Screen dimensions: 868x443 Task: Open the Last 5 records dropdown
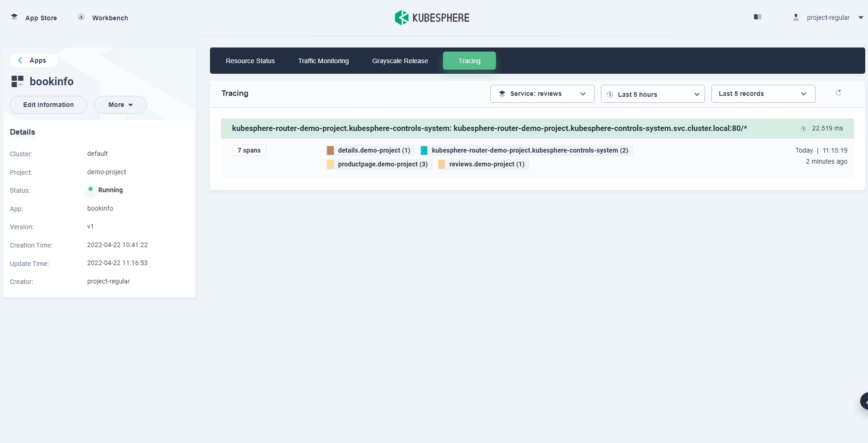tap(763, 94)
